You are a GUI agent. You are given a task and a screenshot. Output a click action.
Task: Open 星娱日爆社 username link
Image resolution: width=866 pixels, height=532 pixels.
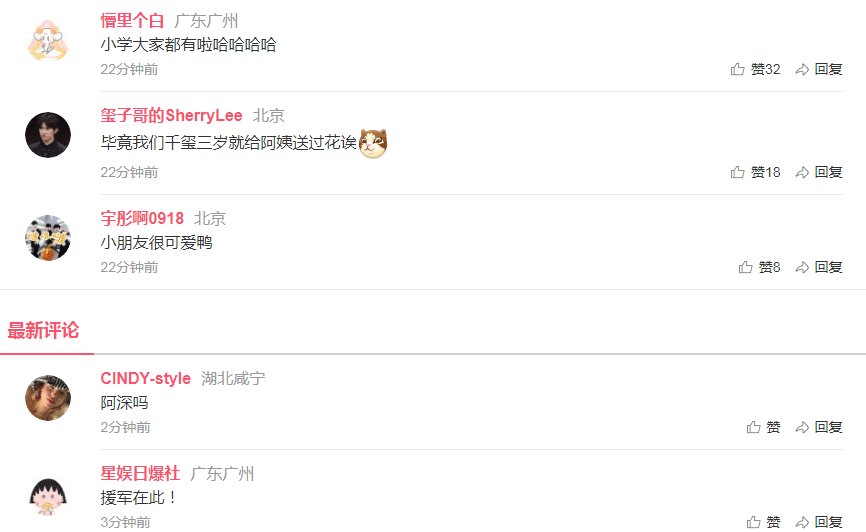140,473
